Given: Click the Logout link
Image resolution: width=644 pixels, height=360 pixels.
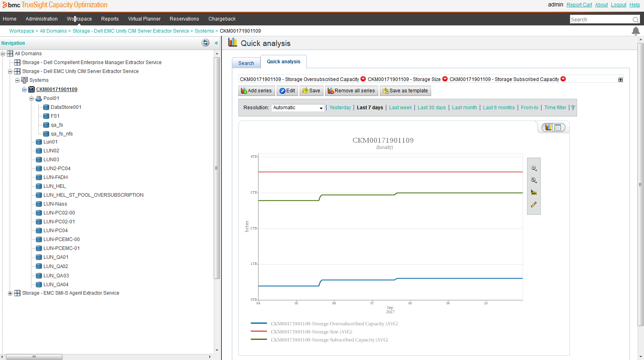Looking at the screenshot, I should pos(619,5).
